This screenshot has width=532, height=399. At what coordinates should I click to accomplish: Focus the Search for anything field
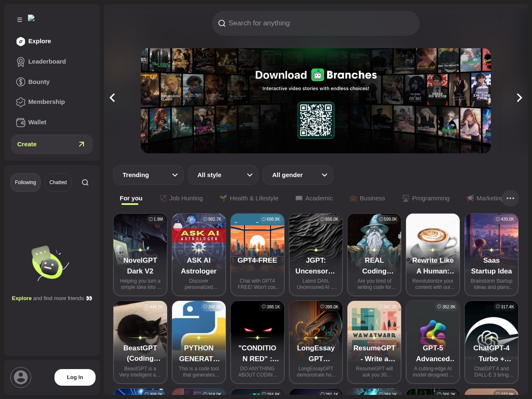click(316, 23)
